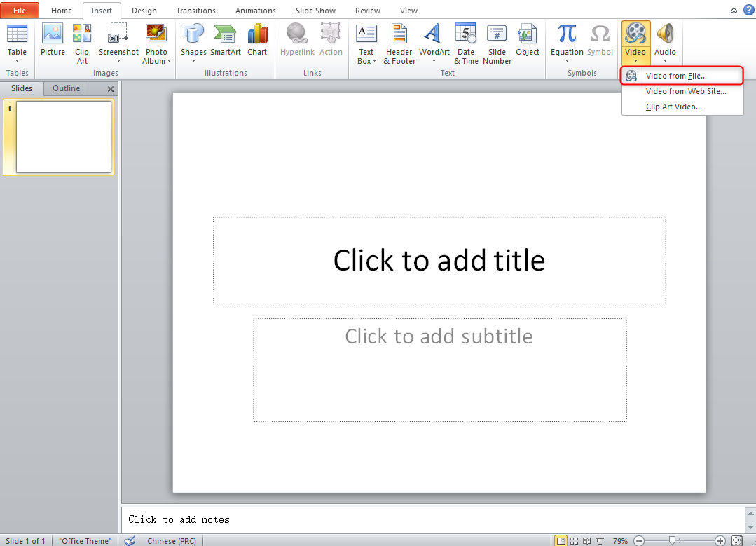Minimize the ribbon with caret icon

734,10
